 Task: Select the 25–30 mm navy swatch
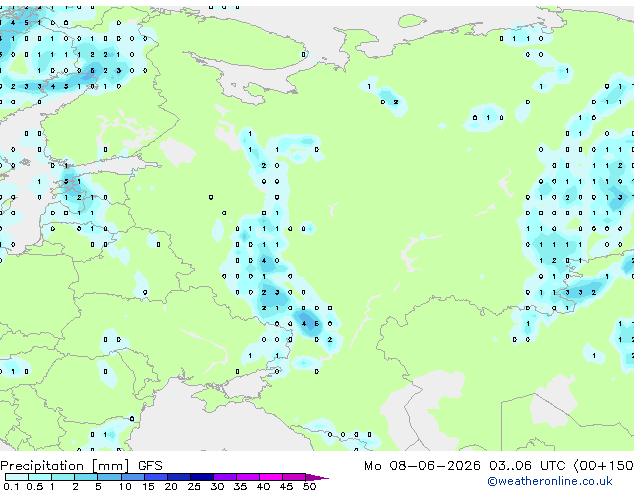tap(202, 477)
